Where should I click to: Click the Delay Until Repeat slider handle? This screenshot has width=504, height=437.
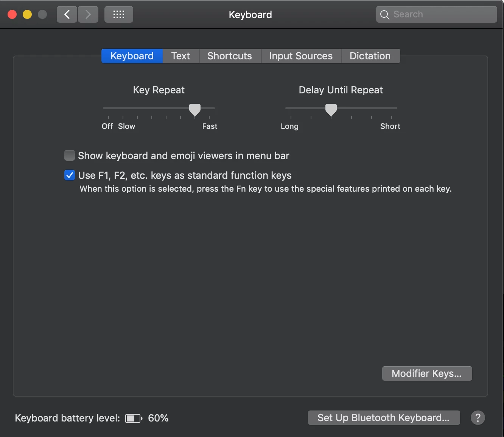[x=331, y=110]
